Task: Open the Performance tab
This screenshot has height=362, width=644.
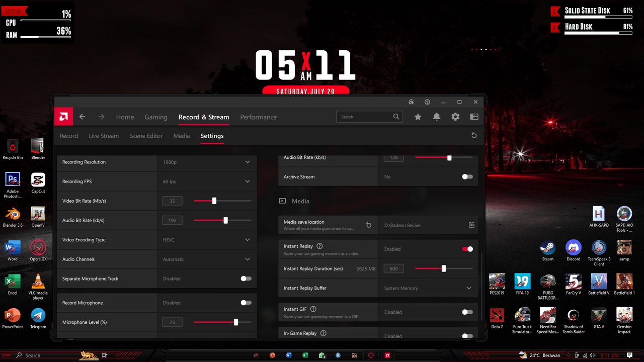Action: (259, 117)
